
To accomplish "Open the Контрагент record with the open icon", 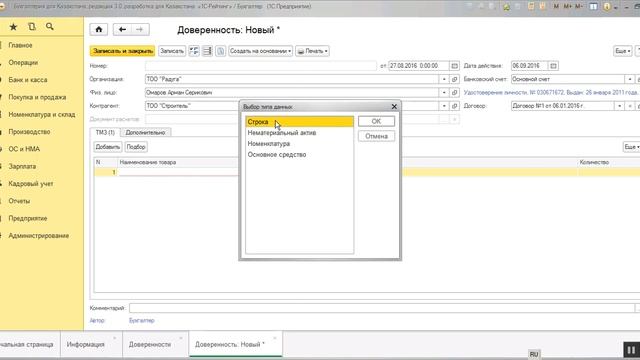I will click(454, 106).
